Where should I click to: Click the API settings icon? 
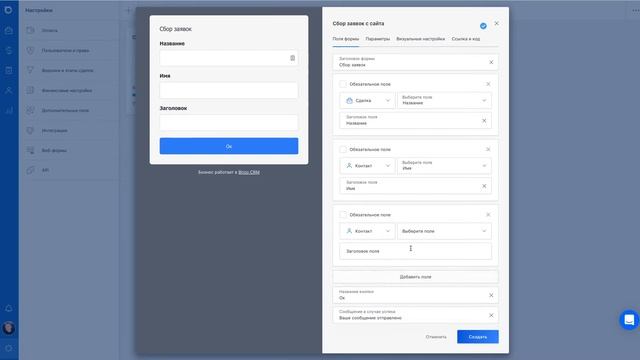(30, 170)
